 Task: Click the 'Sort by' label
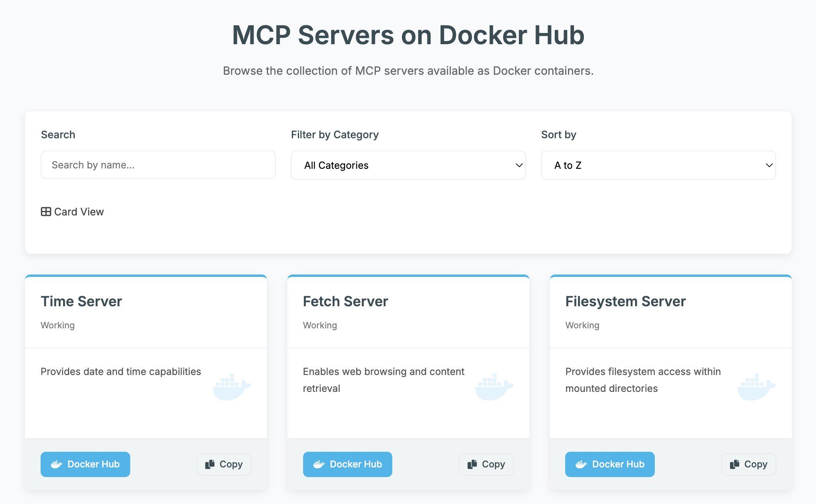coord(559,135)
